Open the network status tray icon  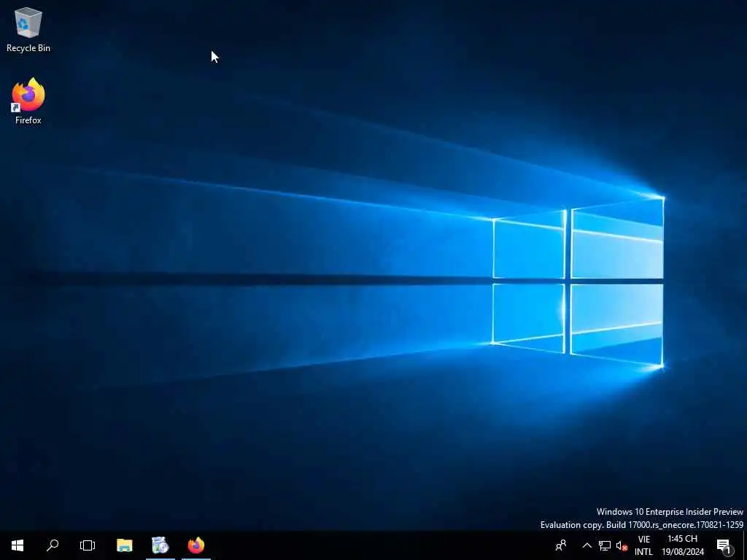[605, 545]
